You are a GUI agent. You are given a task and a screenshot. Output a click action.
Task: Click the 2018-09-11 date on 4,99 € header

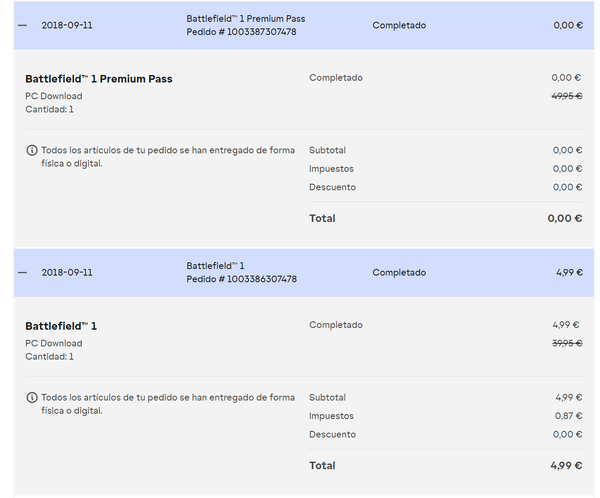coord(67,272)
